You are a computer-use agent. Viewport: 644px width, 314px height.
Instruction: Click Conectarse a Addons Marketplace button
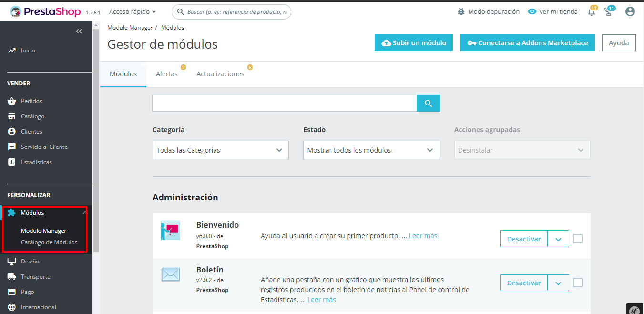tap(527, 42)
